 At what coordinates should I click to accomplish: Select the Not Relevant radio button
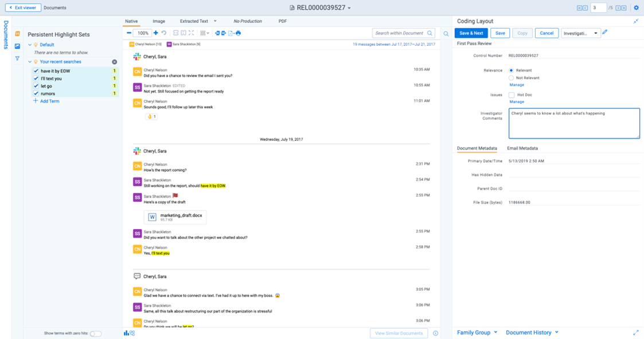tap(512, 78)
